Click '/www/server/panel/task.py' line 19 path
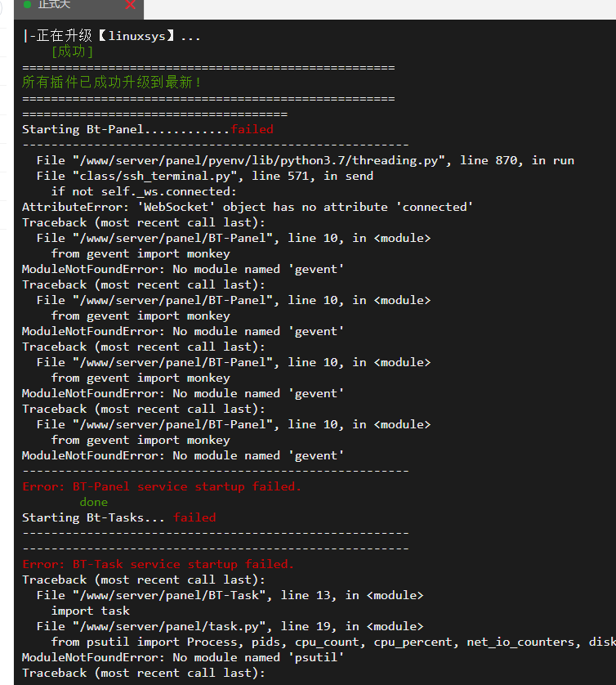Viewport: 616px width, 685px height. (x=230, y=626)
